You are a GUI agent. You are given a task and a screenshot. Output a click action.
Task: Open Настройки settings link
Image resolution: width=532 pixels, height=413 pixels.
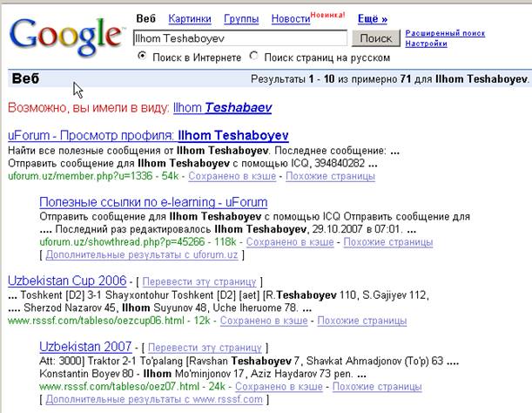pos(426,43)
